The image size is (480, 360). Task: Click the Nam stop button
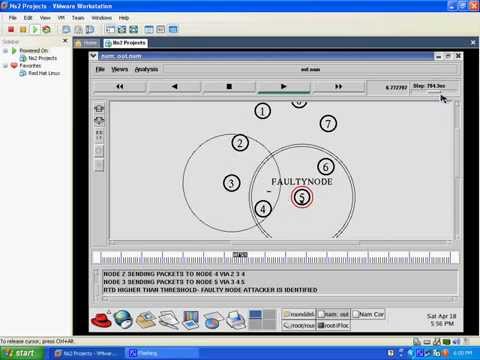pos(229,86)
